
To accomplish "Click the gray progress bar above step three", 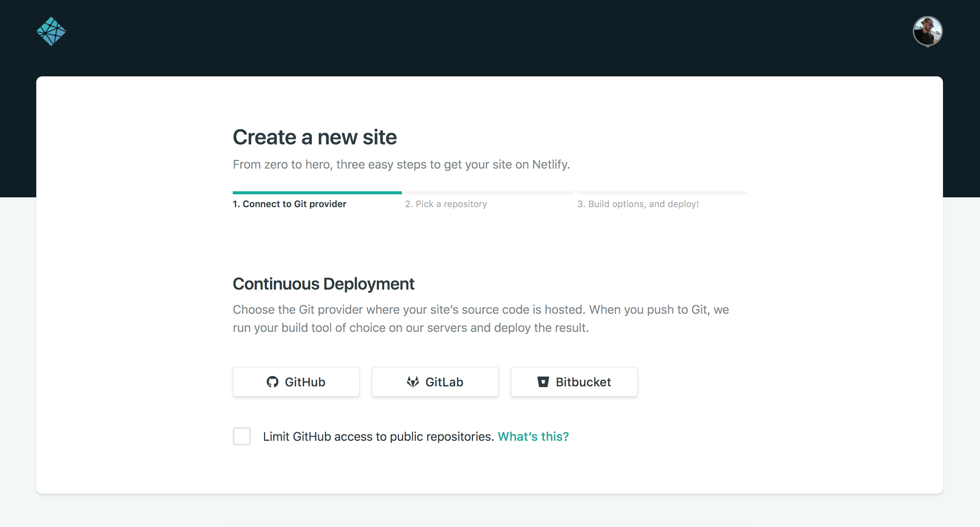I will pyautogui.click(x=662, y=193).
